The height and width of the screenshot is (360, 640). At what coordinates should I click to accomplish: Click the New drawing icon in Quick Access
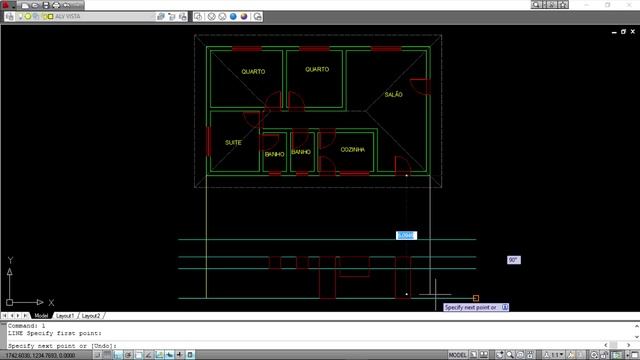tap(25, 5)
